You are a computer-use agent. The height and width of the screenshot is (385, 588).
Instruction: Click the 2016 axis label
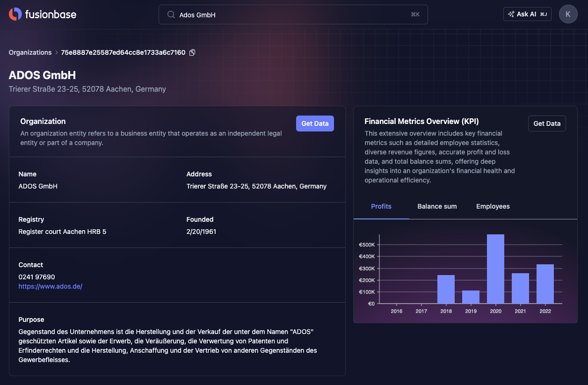[x=396, y=311]
